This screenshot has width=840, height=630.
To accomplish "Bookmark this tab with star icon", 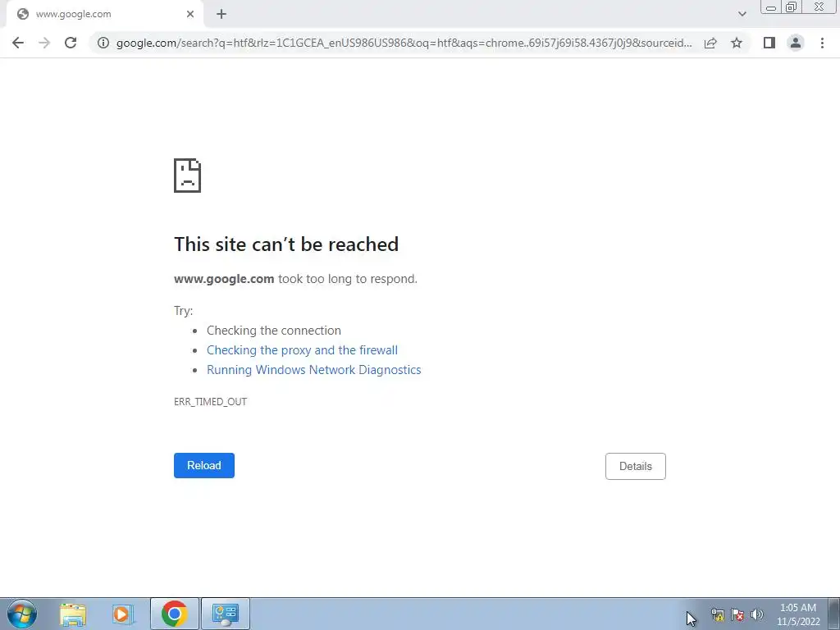I will pos(737,43).
